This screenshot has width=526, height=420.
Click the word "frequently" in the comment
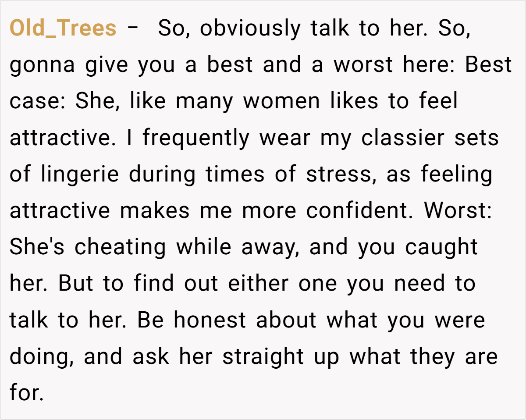[195, 138]
